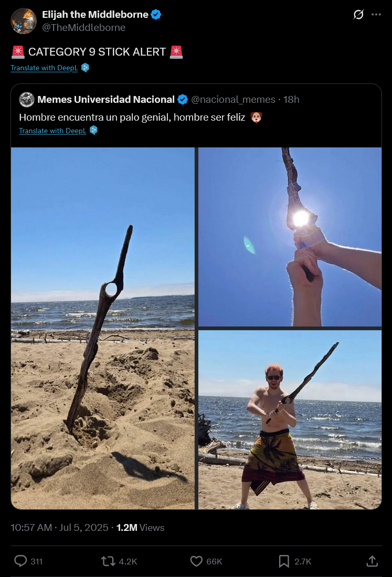This screenshot has height=577, width=392.
Task: Click Translate with DeepL in quoted tweet
Action: point(52,131)
